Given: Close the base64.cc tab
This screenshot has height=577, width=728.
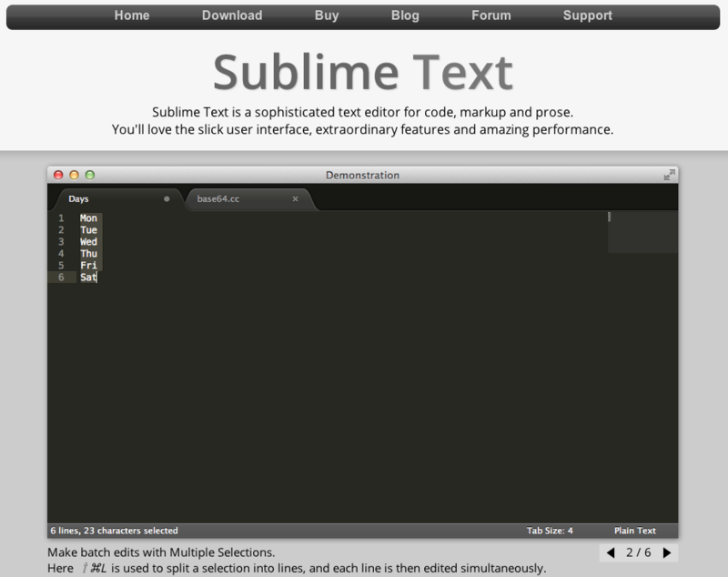Looking at the screenshot, I should click(295, 199).
